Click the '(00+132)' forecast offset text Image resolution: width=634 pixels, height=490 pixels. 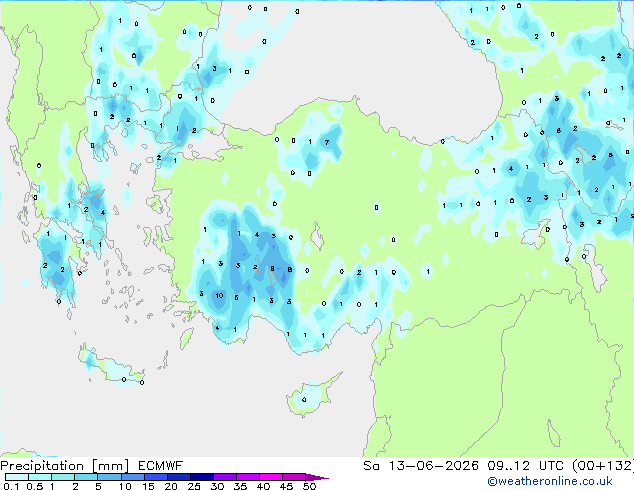(603, 466)
